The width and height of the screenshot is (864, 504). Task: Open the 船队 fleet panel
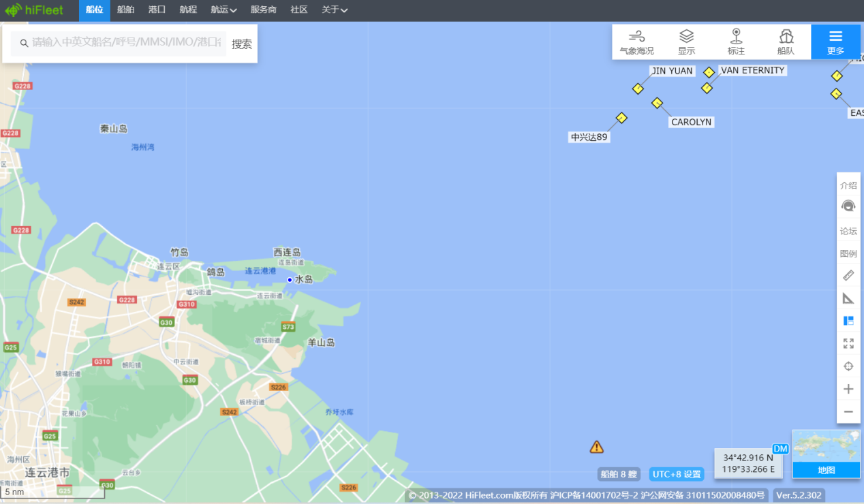[x=786, y=42]
